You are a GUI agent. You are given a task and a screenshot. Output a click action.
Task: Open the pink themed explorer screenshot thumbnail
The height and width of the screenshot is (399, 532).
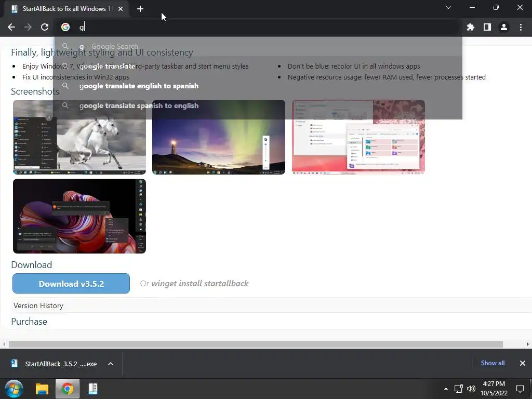[x=358, y=137]
